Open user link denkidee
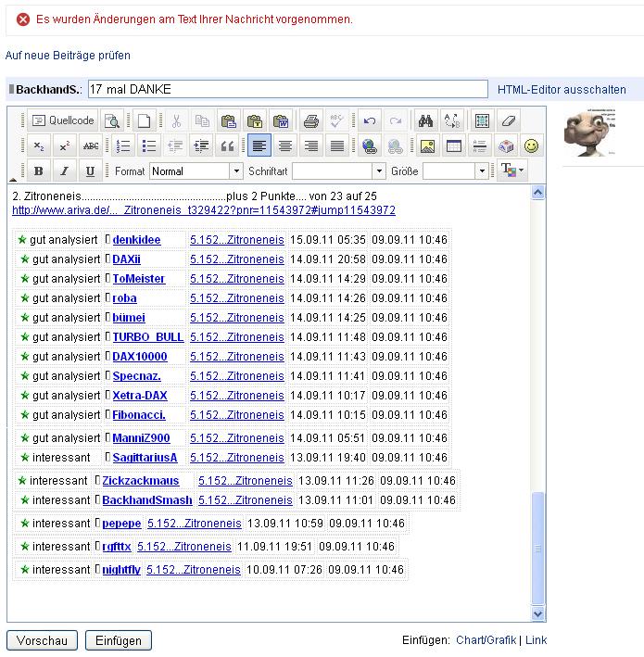This screenshot has width=644, height=657. coord(136,240)
